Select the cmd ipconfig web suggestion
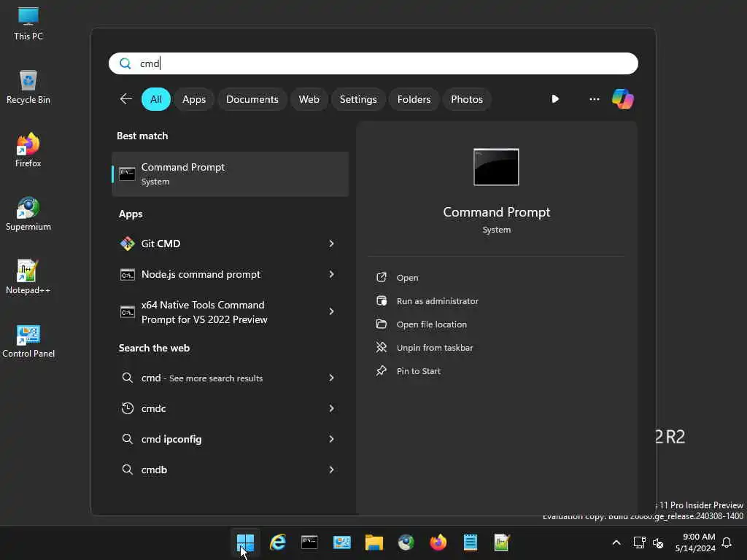Screen dimensions: 747x560 coord(230,438)
